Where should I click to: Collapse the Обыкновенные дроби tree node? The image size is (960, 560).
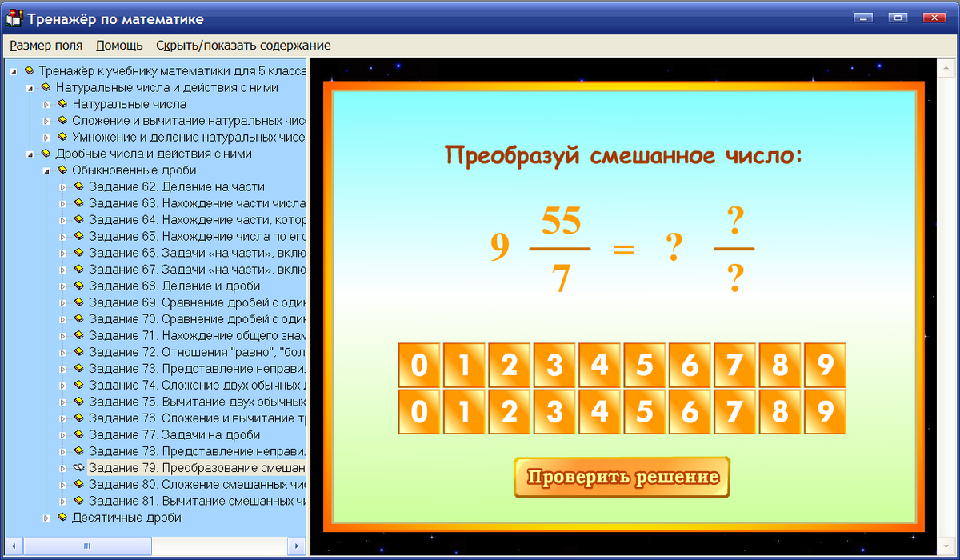tap(46, 170)
